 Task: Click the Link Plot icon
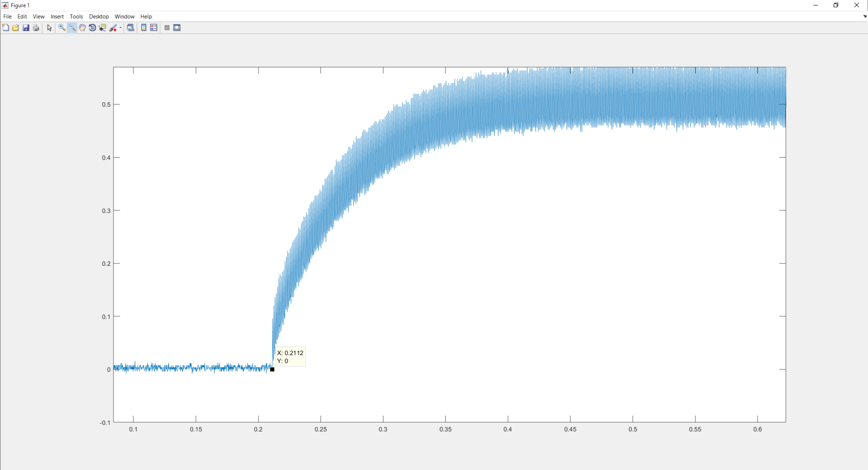point(131,28)
